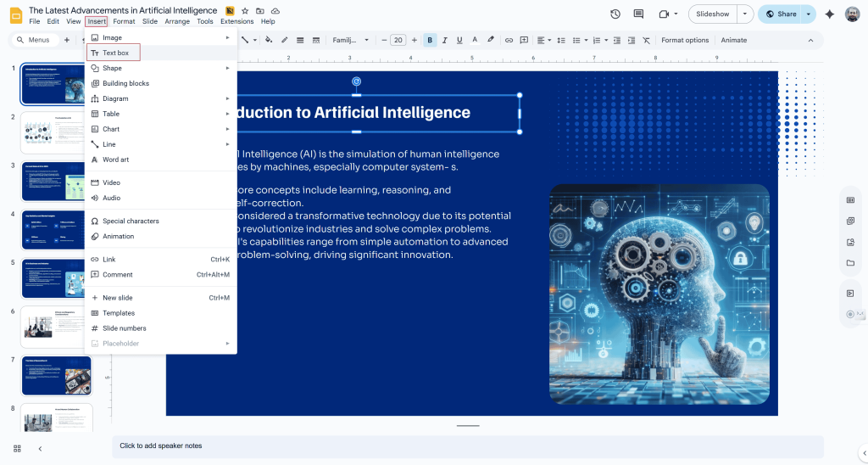Click the insert link toolbar icon
Image resolution: width=868 pixels, height=465 pixels.
point(509,40)
